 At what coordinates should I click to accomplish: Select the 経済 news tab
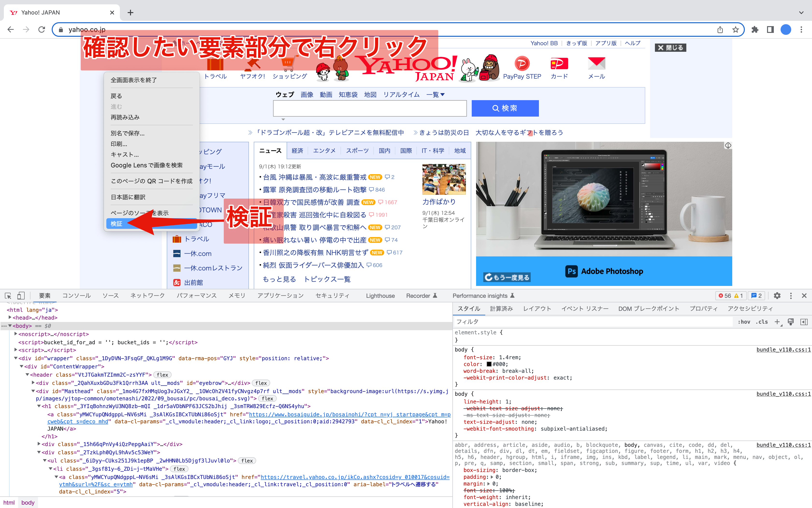coord(297,150)
